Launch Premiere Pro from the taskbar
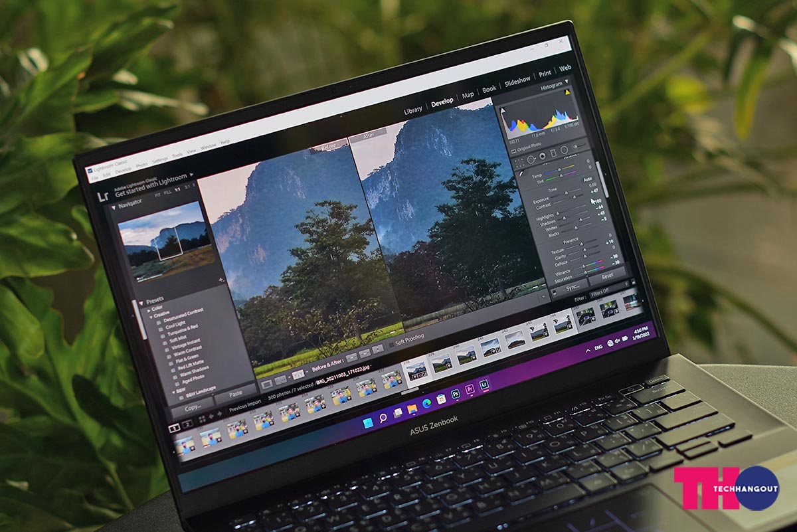Screen dimensions: 797x532 coord(470,390)
